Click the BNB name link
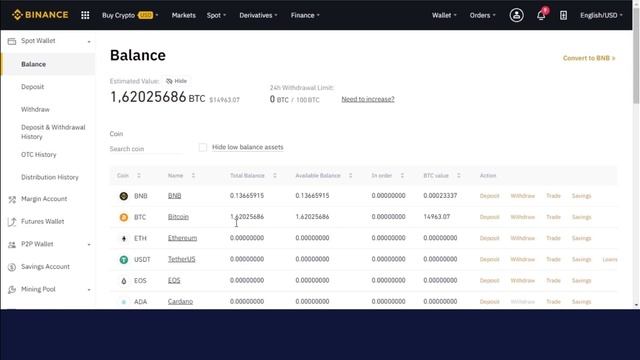This screenshot has width=640, height=360. point(174,196)
